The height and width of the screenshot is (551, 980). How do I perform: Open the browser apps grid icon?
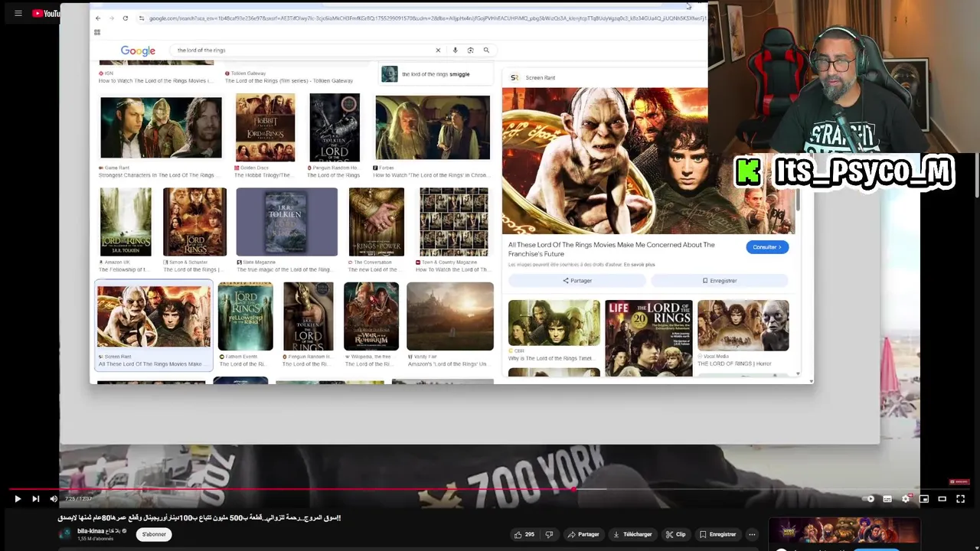tap(97, 32)
